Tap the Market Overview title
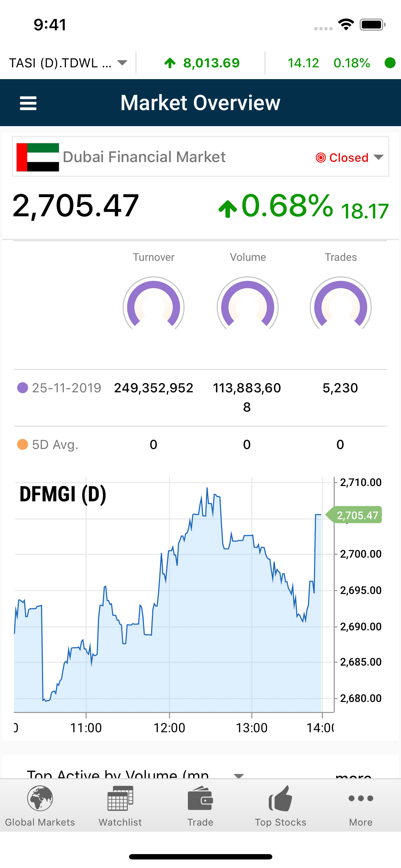This screenshot has width=401, height=868. tap(200, 103)
